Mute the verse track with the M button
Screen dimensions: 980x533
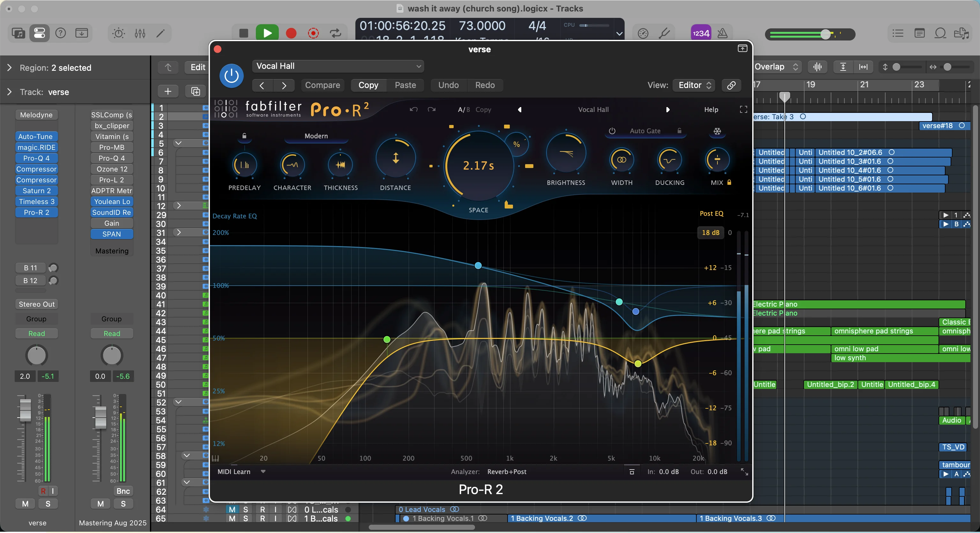tap(25, 504)
